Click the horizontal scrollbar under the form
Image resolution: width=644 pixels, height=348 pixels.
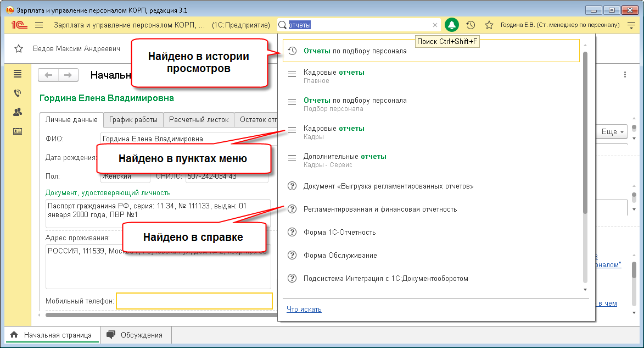click(x=161, y=315)
